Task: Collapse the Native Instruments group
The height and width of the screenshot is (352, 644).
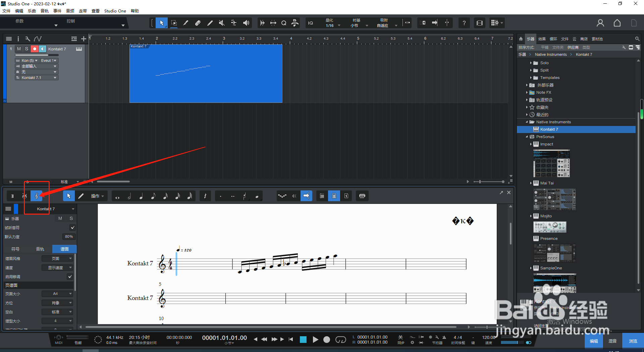Action: click(527, 122)
